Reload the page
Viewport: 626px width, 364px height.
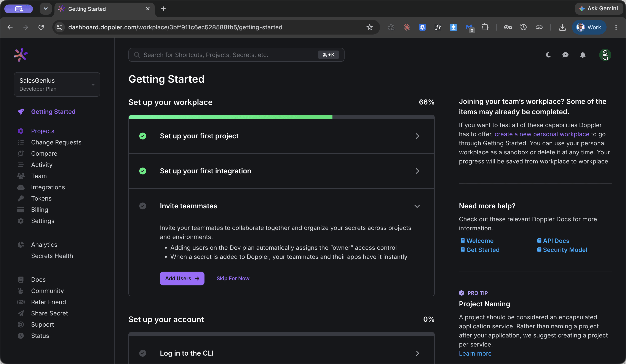pos(41,27)
